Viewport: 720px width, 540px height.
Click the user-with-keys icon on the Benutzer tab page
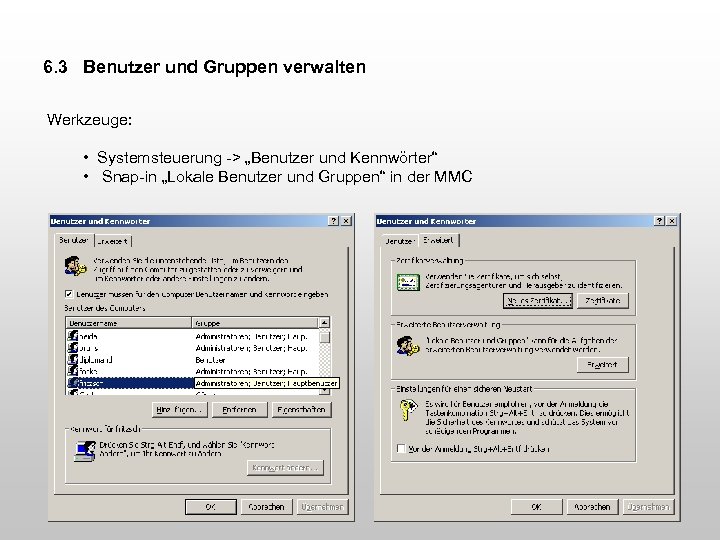75,266
